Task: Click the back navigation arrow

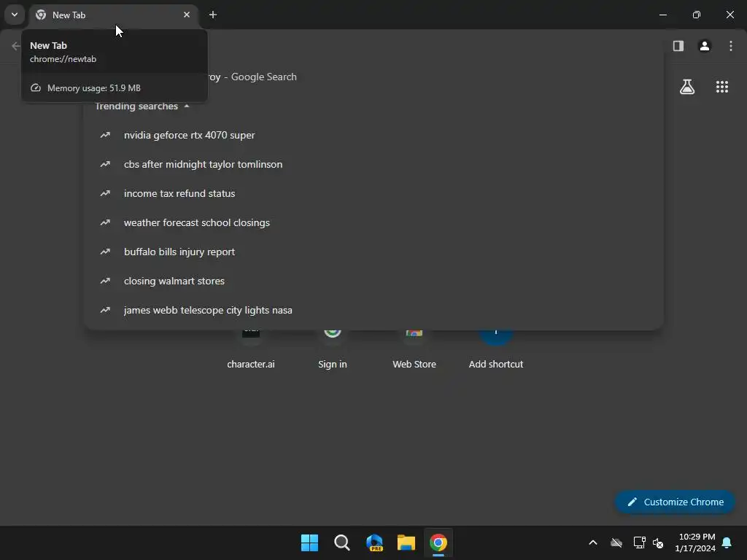Action: [x=16, y=46]
